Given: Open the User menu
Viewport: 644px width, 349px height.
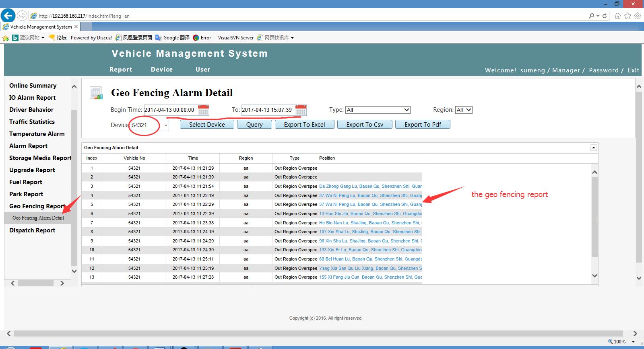Looking at the screenshot, I should [203, 70].
